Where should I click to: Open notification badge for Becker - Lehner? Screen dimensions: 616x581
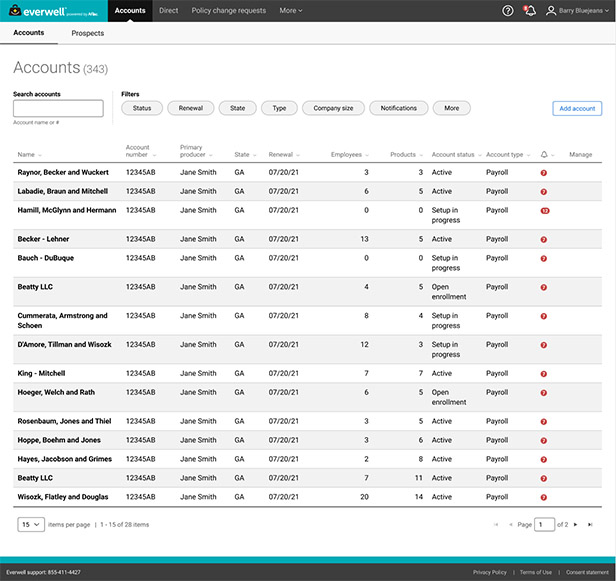tap(544, 240)
